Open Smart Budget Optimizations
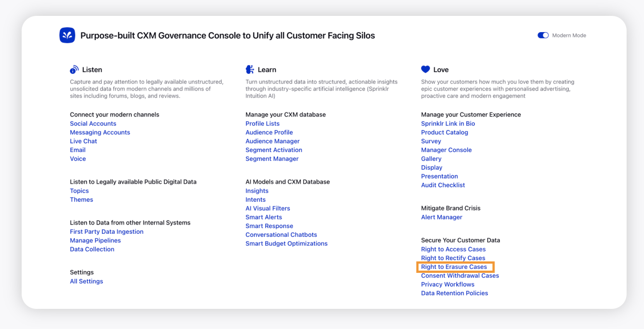Image resolution: width=644 pixels, height=329 pixels. tap(286, 243)
